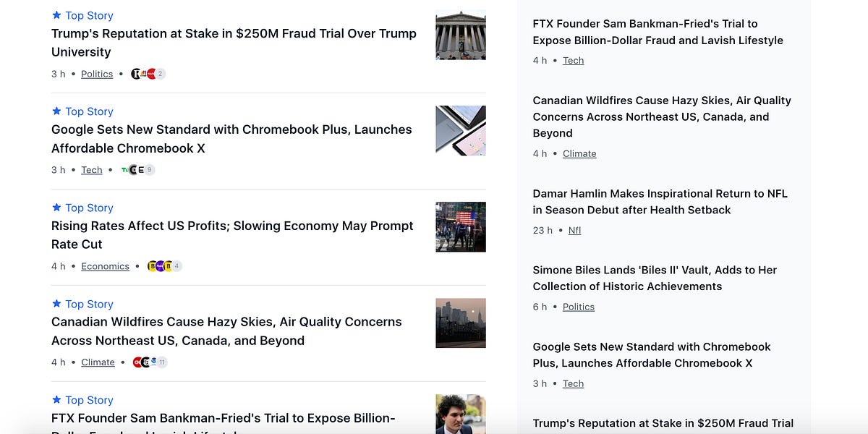Click the courthouse thumbnail for the Trump fraud story

(x=460, y=34)
